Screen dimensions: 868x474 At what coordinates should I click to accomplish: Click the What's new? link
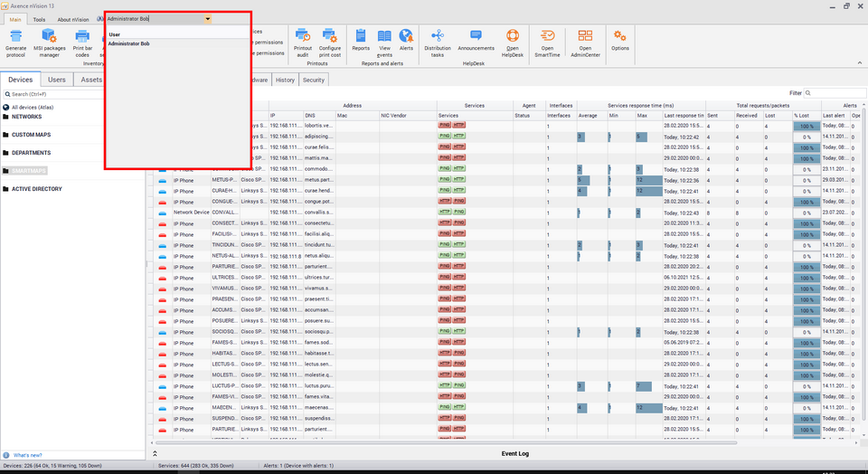27,455
